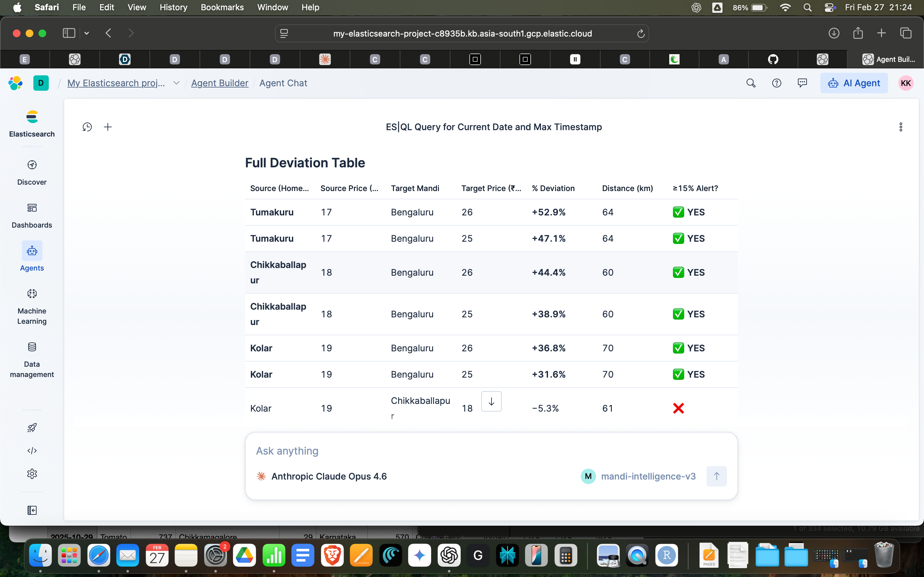Collapse the side navigation panel

[x=32, y=510]
